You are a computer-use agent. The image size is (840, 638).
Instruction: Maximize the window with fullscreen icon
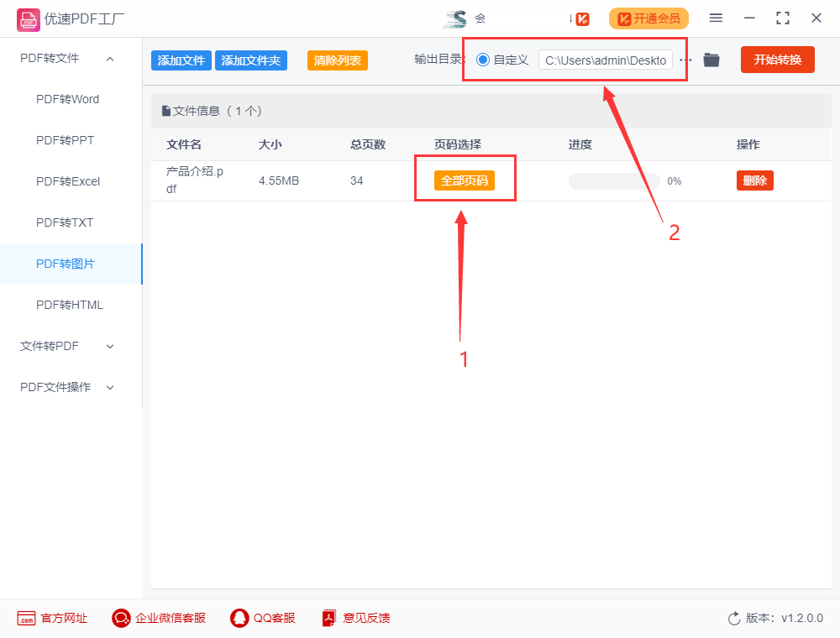(x=783, y=18)
